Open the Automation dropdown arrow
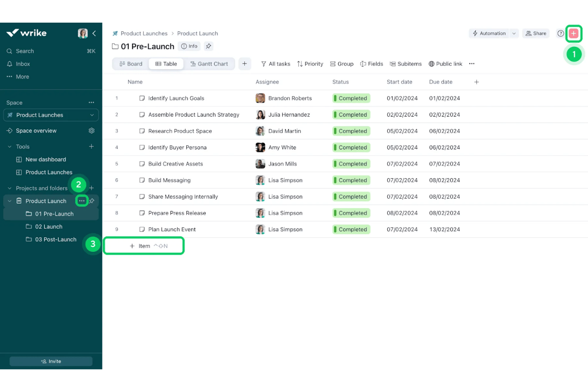Image resolution: width=588 pixels, height=392 pixels. pos(514,33)
